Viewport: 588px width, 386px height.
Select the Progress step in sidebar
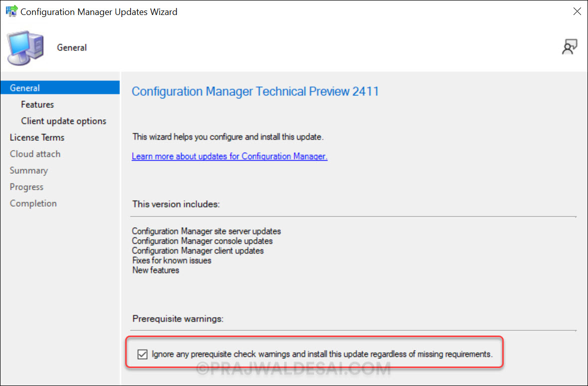(x=26, y=187)
